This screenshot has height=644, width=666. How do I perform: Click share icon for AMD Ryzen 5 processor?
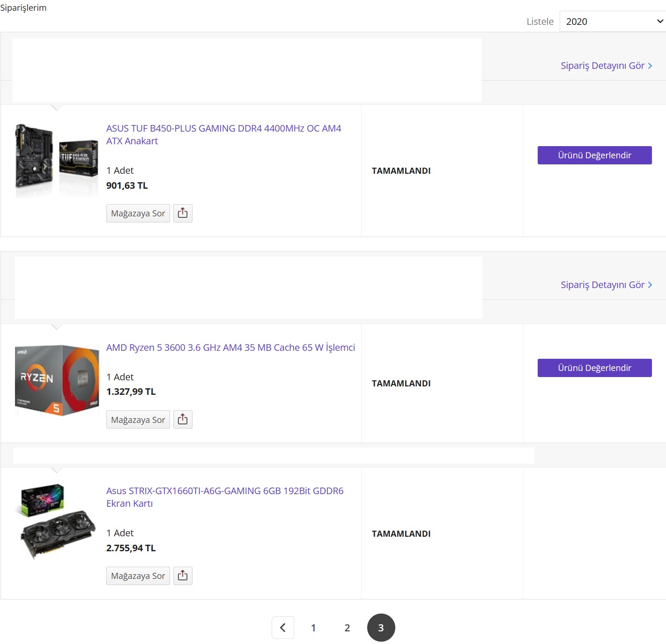pyautogui.click(x=183, y=420)
